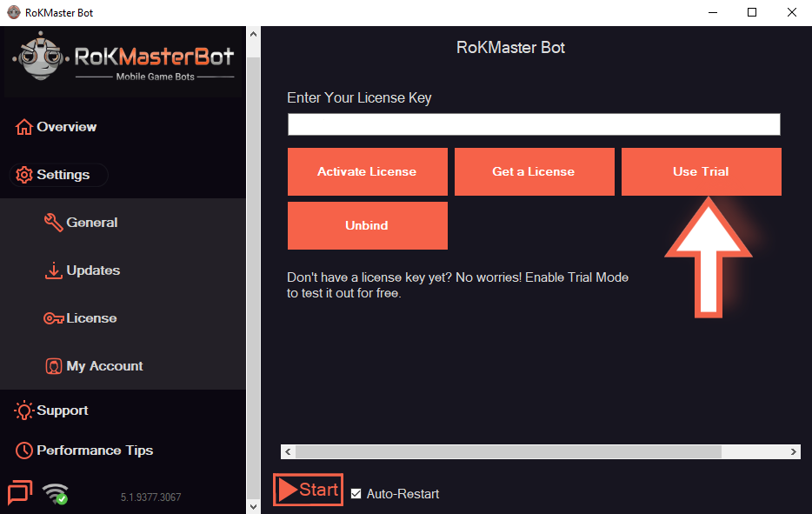The height and width of the screenshot is (514, 812).
Task: Close the RoKMaster Bot window
Action: pos(792,12)
